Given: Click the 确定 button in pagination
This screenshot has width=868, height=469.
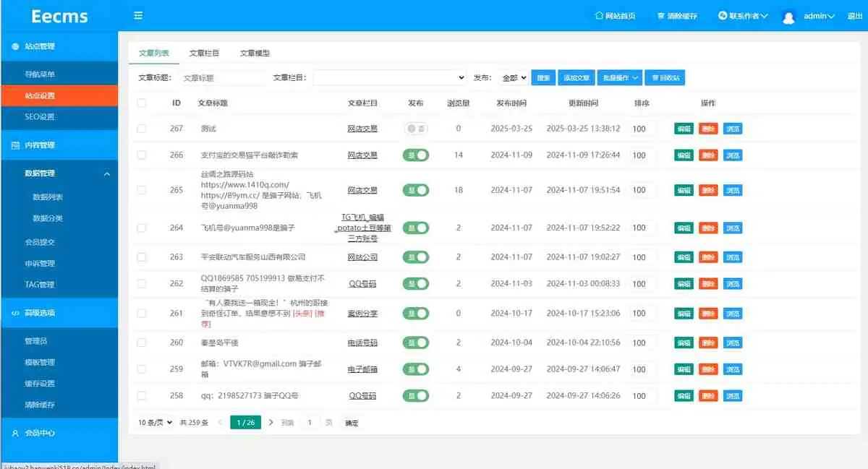Looking at the screenshot, I should tap(352, 423).
